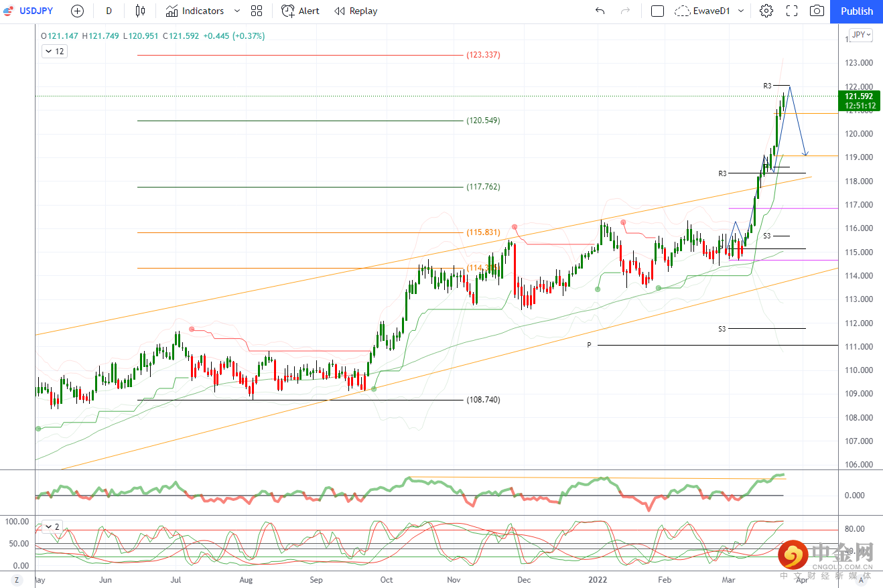The height and width of the screenshot is (588, 883).
Task: Select the (117.762) level label
Action: [x=483, y=187]
